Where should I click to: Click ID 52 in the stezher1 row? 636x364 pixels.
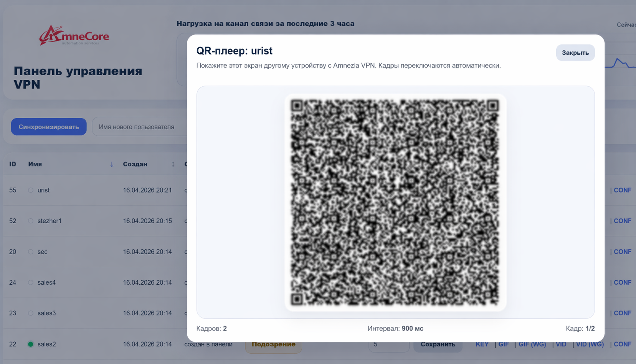pos(13,221)
